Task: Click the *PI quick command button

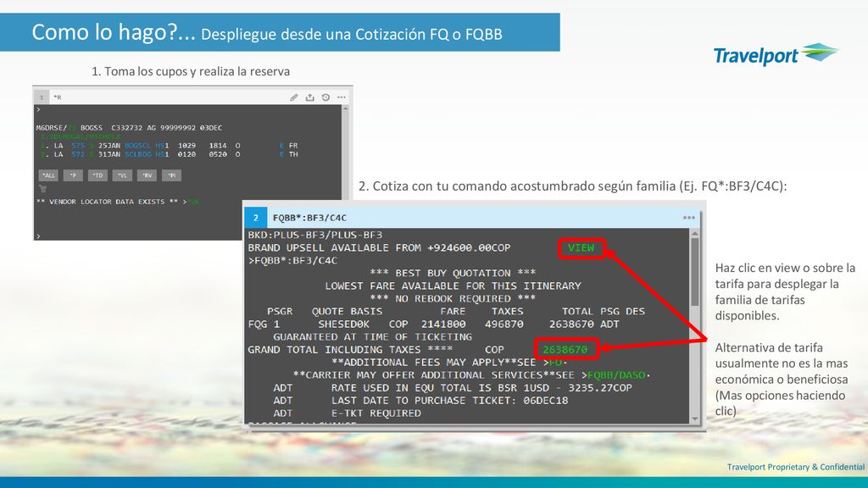Action: pyautogui.click(x=171, y=175)
